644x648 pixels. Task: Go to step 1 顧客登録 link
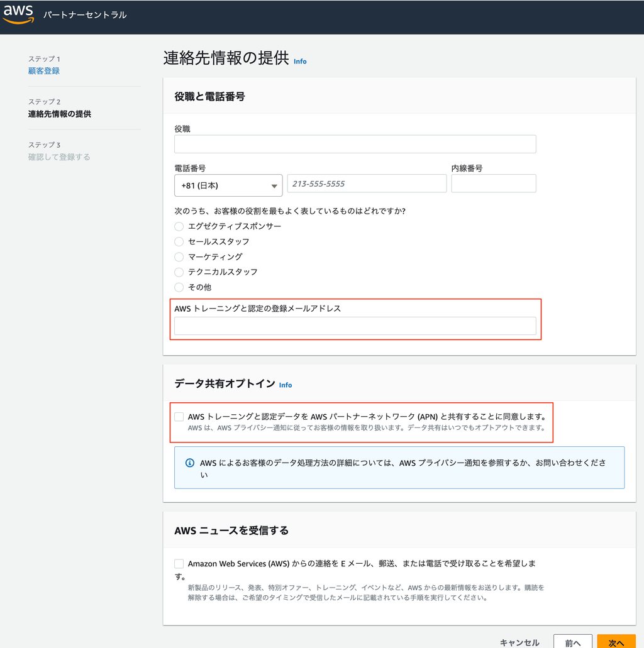tap(44, 71)
